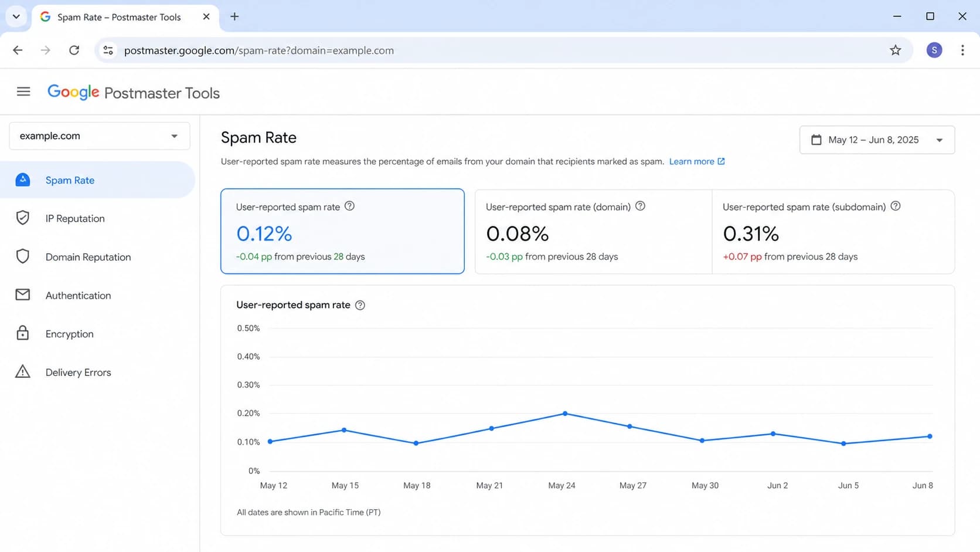
Task: Click the Delivery Errors warning icon
Action: pos(23,371)
